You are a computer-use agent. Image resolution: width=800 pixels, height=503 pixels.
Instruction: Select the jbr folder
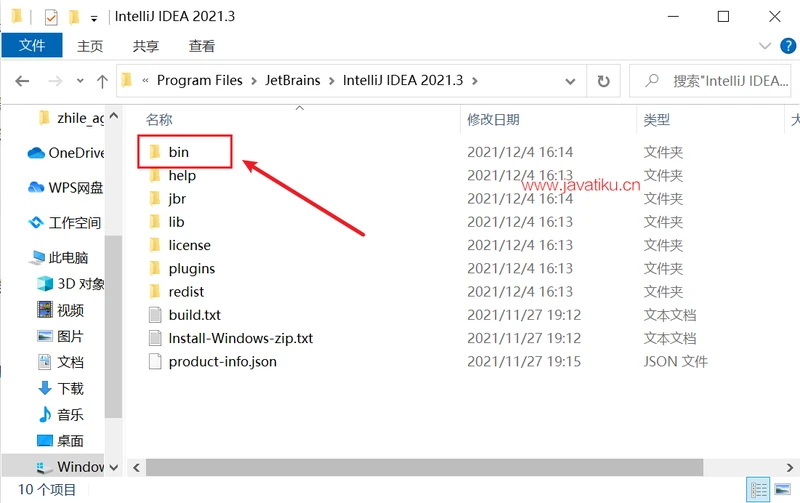(177, 198)
